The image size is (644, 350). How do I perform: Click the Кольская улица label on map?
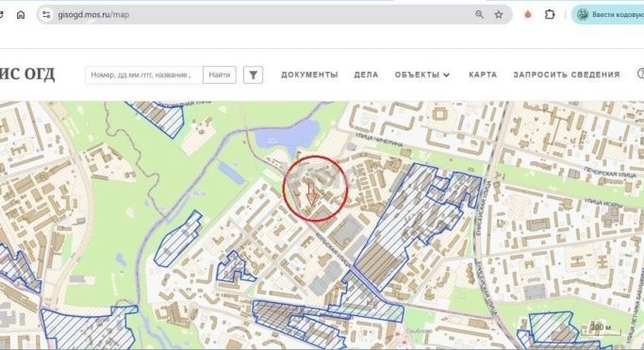[333, 249]
